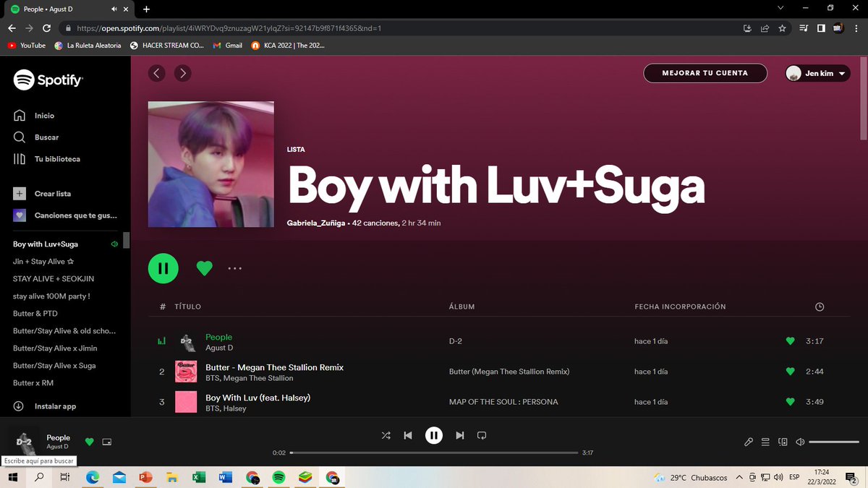Viewport: 868px width, 488px height.
Task: Go forward with the right chevron button
Action: click(183, 73)
